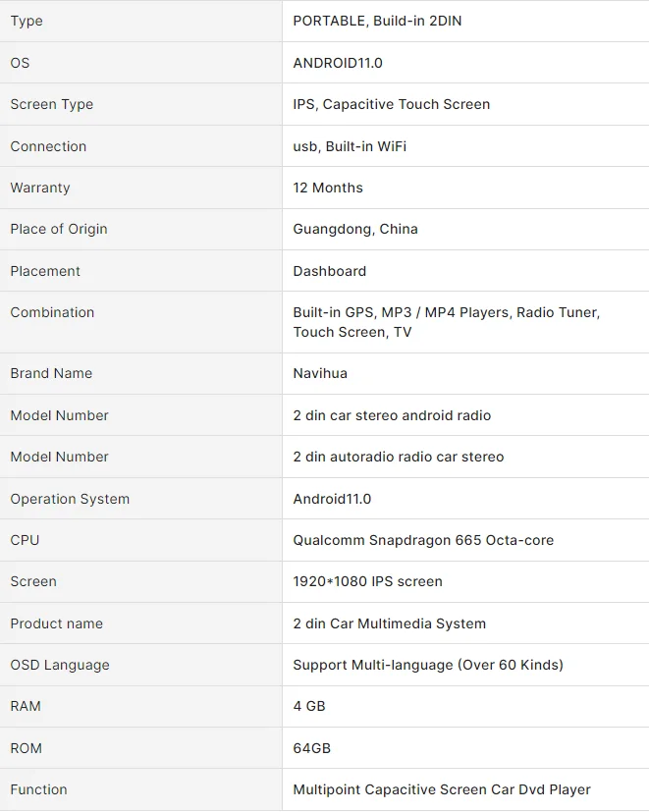Click the Operation System row label
The width and height of the screenshot is (649, 812).
tap(70, 499)
